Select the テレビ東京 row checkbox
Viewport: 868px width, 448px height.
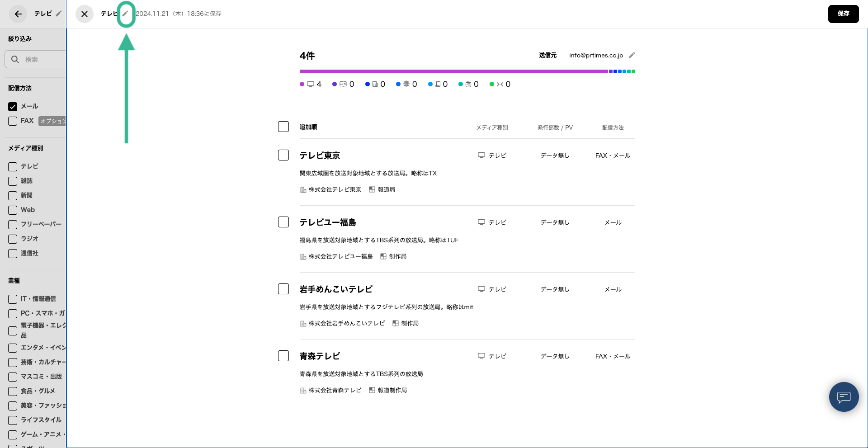(x=283, y=155)
